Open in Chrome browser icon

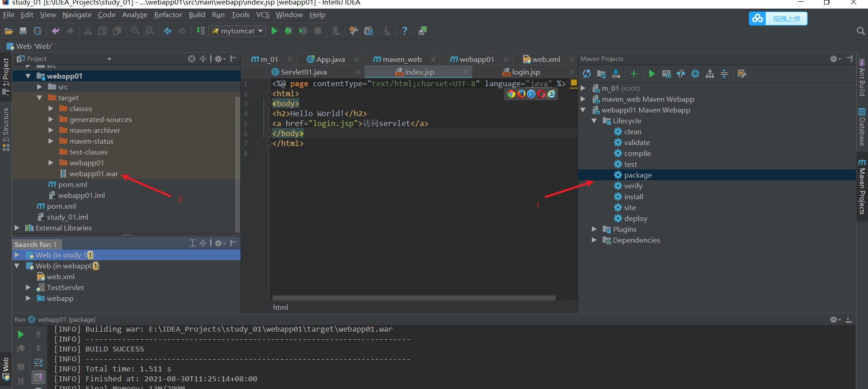point(511,94)
